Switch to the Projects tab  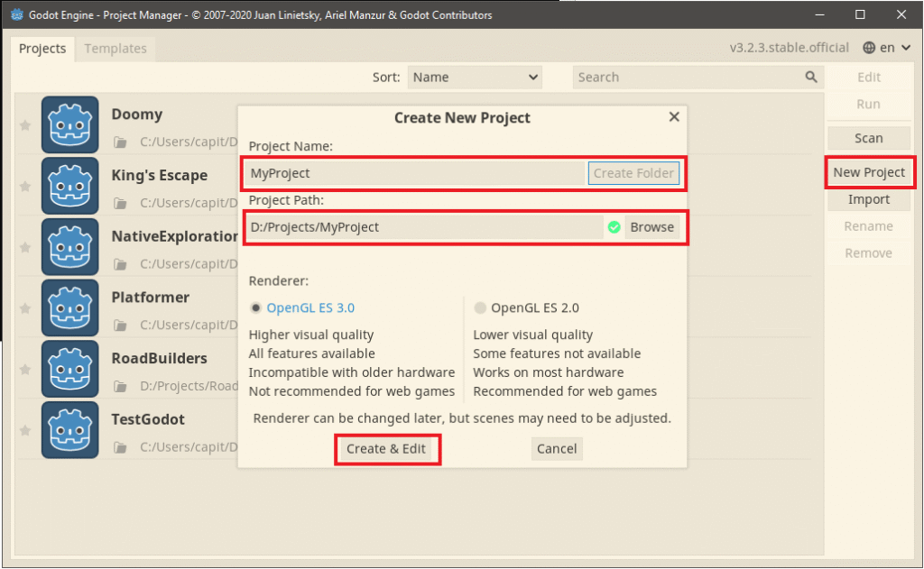pos(42,49)
